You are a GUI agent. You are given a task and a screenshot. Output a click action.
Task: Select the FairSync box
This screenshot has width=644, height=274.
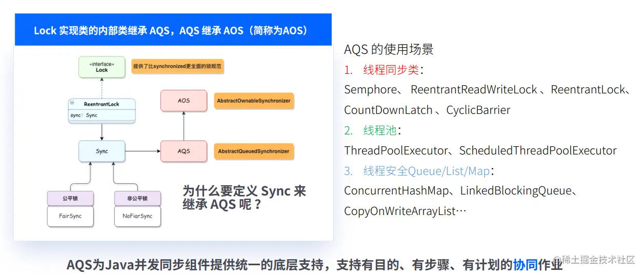pyautogui.click(x=70, y=217)
